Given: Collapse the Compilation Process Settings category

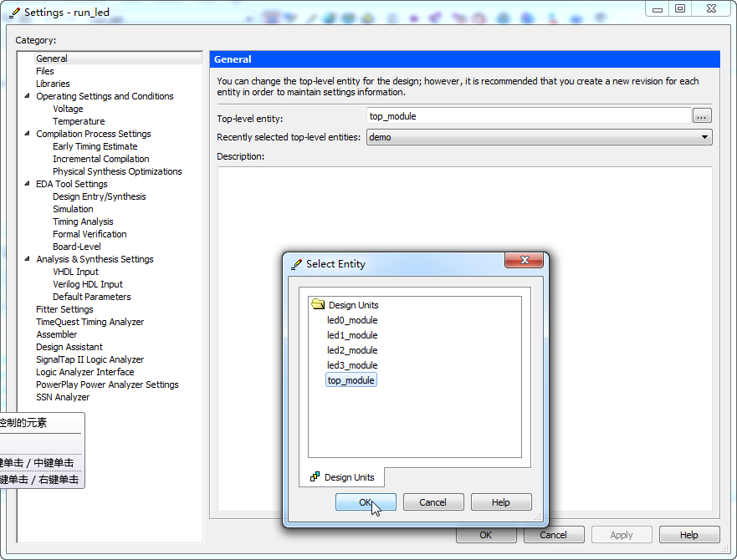Looking at the screenshot, I should click(28, 134).
